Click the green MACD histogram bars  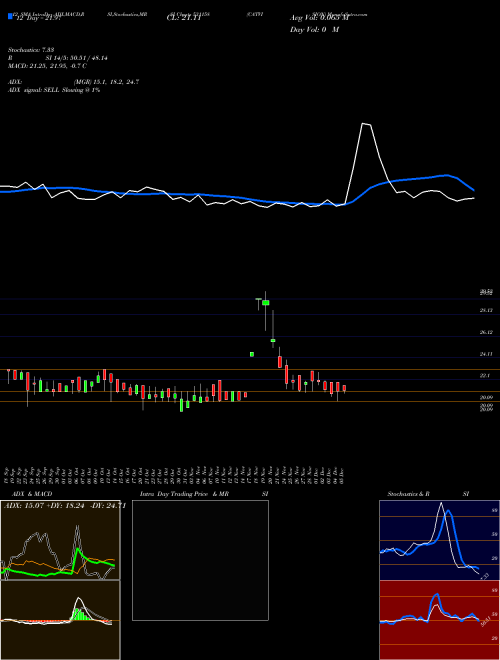82,614
